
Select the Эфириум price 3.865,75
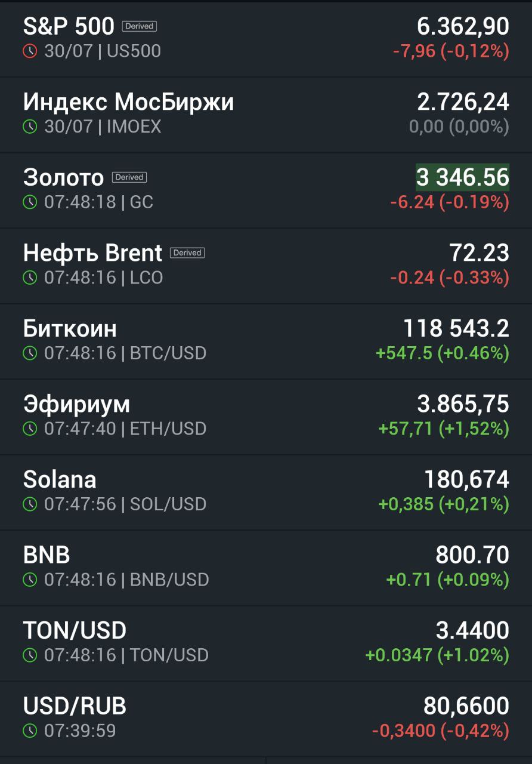pyautogui.click(x=463, y=404)
